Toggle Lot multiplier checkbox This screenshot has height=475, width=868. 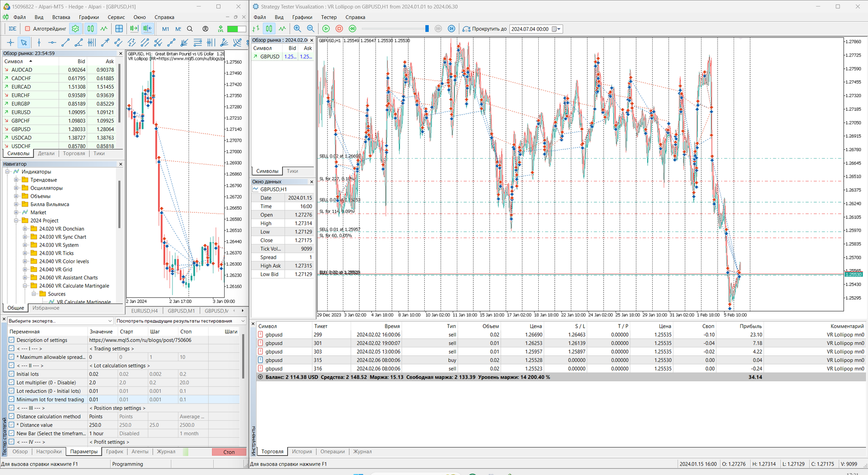pyautogui.click(x=11, y=383)
